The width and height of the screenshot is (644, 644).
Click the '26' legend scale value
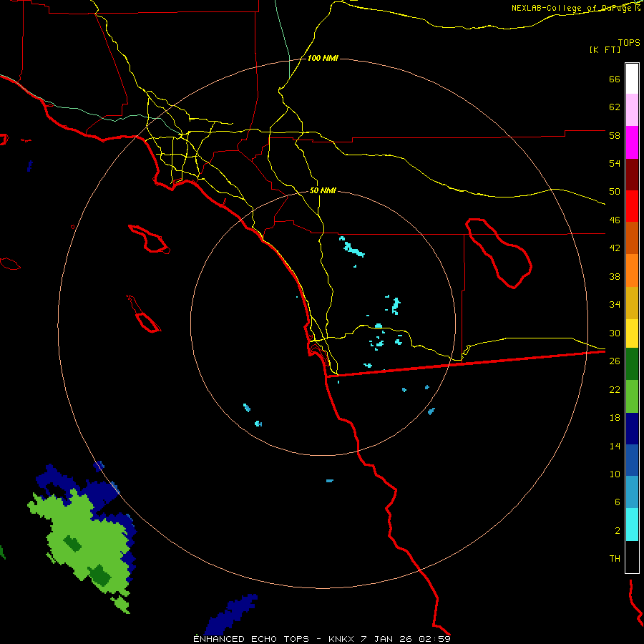615,361
